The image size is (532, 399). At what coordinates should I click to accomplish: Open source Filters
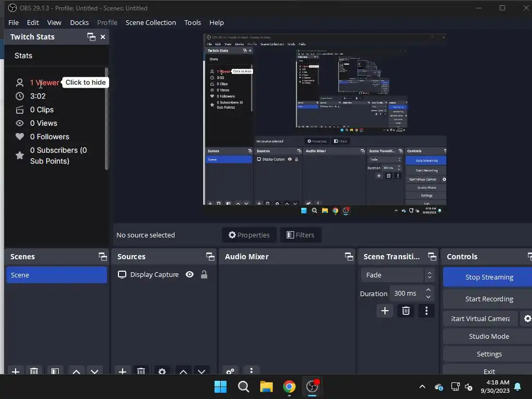(300, 235)
